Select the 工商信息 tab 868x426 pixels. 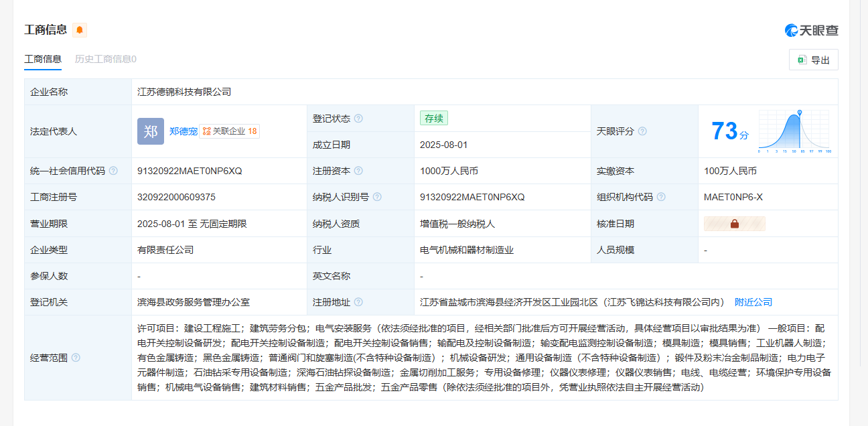(x=43, y=59)
